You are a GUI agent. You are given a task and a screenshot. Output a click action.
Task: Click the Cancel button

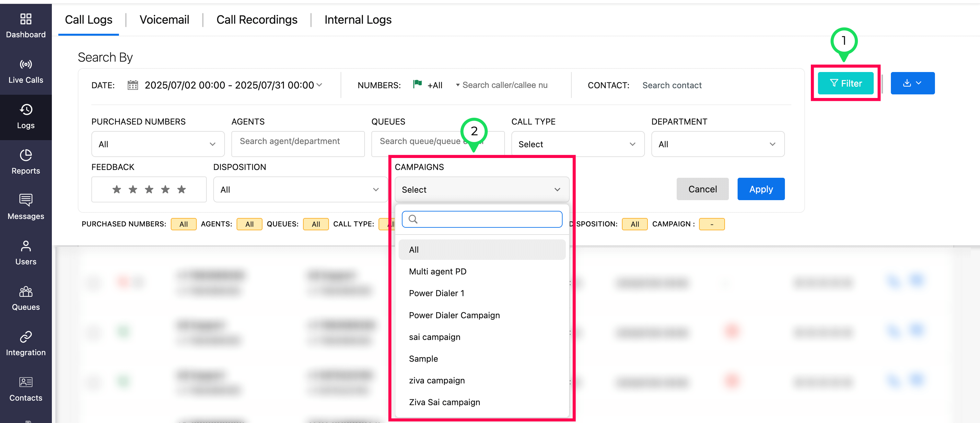(702, 189)
